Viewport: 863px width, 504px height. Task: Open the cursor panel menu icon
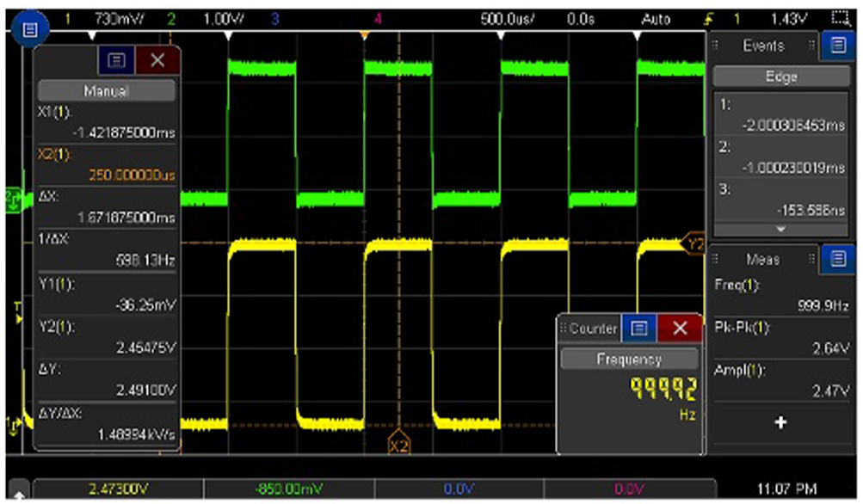pyautogui.click(x=116, y=60)
